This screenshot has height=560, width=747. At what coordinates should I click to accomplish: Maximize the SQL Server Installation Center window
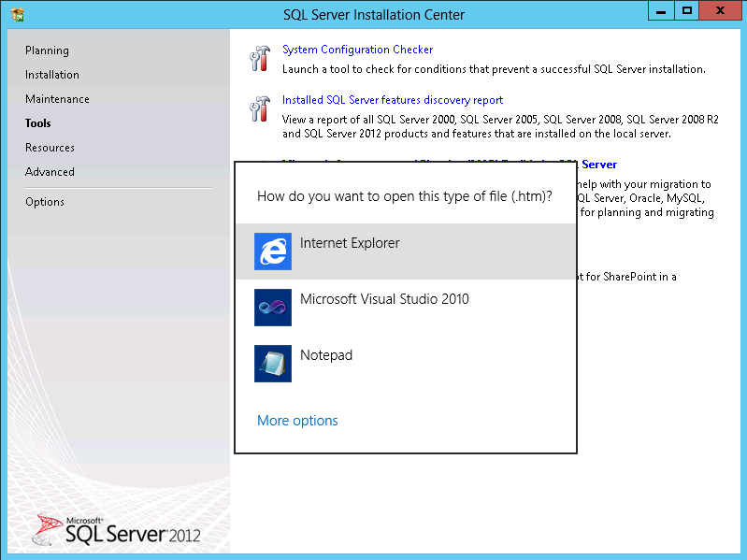686,11
